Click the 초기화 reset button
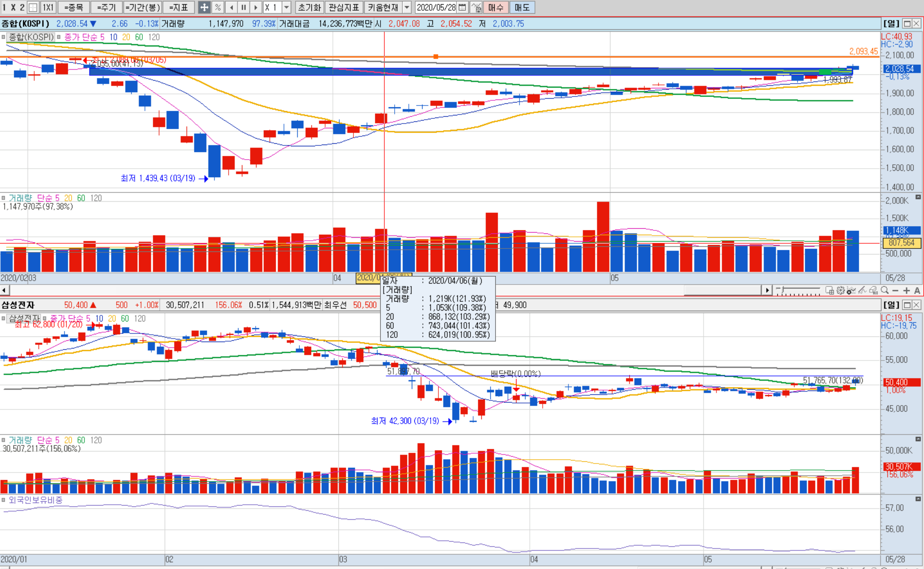This screenshot has height=569, width=924. click(309, 7)
